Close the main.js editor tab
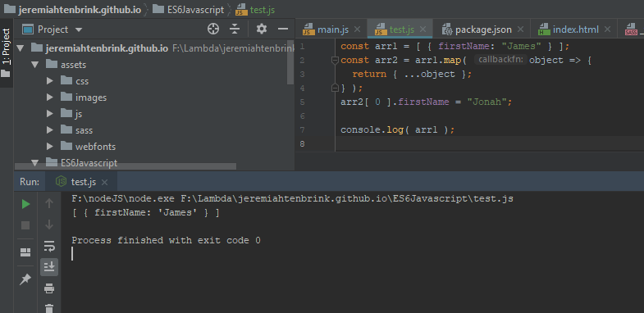The height and width of the screenshot is (313, 644). coord(357,29)
